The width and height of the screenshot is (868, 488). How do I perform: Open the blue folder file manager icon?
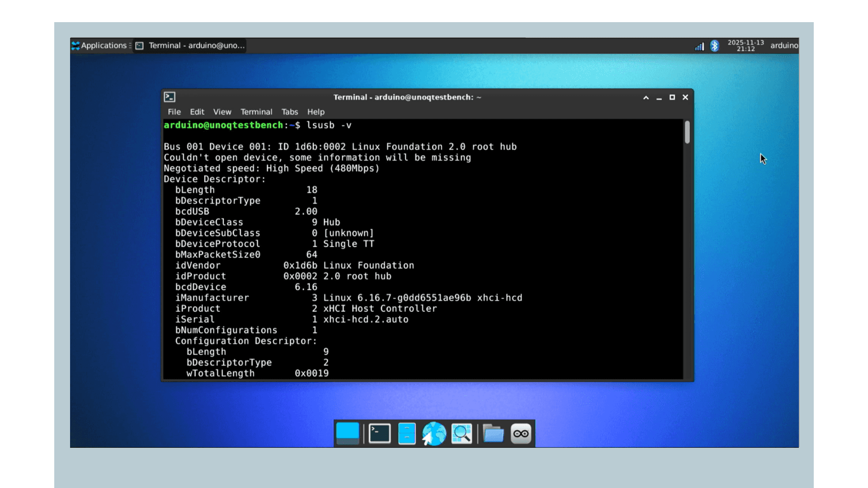click(493, 433)
